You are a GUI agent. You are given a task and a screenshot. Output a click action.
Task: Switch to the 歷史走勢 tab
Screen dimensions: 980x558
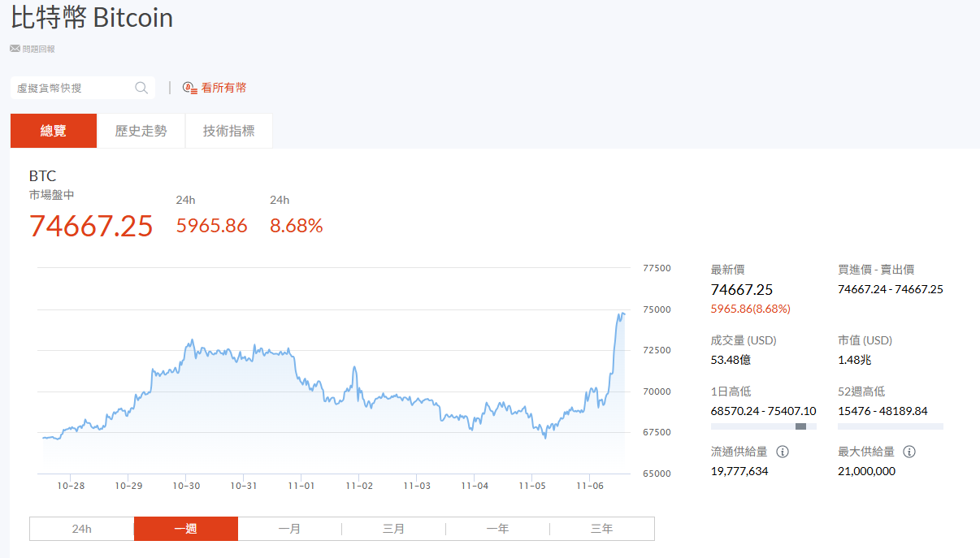point(141,131)
